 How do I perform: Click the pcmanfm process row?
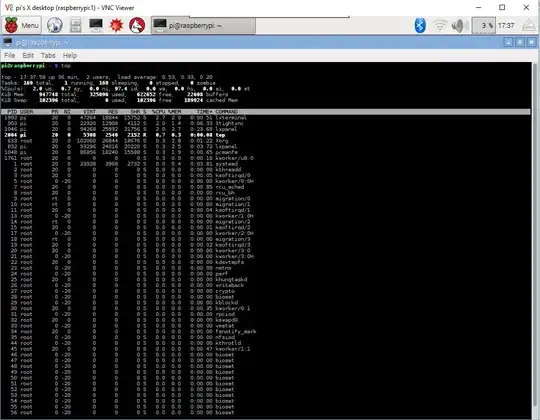pos(265,152)
